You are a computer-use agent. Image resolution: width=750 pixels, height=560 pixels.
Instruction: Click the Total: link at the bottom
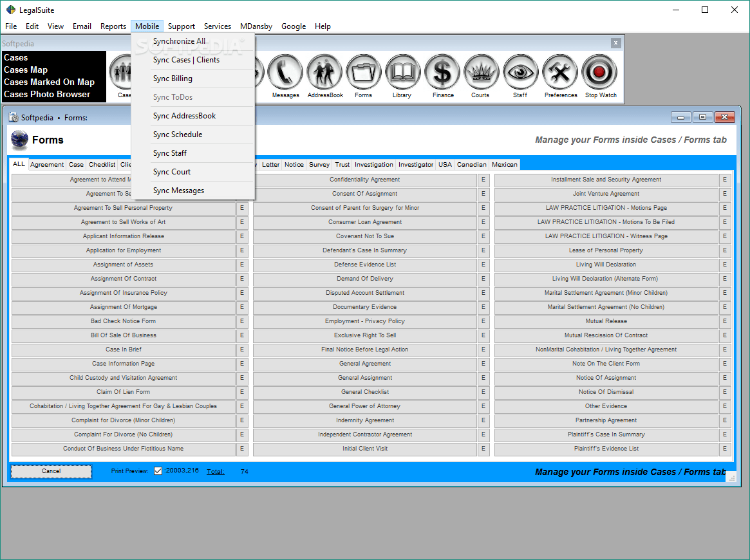216,471
